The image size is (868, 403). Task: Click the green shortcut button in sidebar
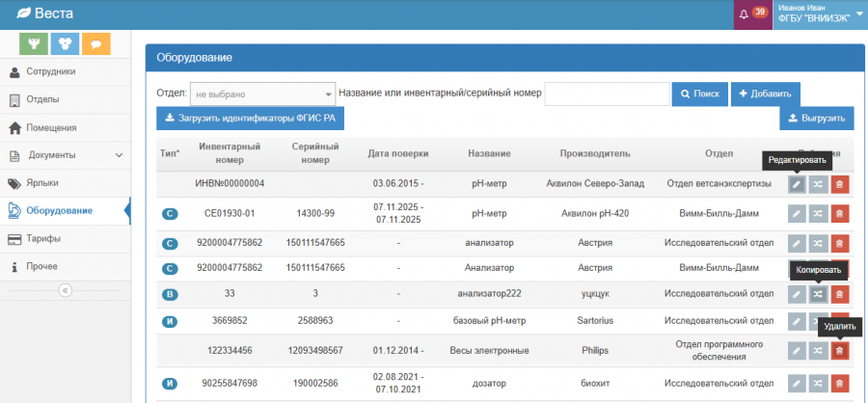tap(36, 43)
